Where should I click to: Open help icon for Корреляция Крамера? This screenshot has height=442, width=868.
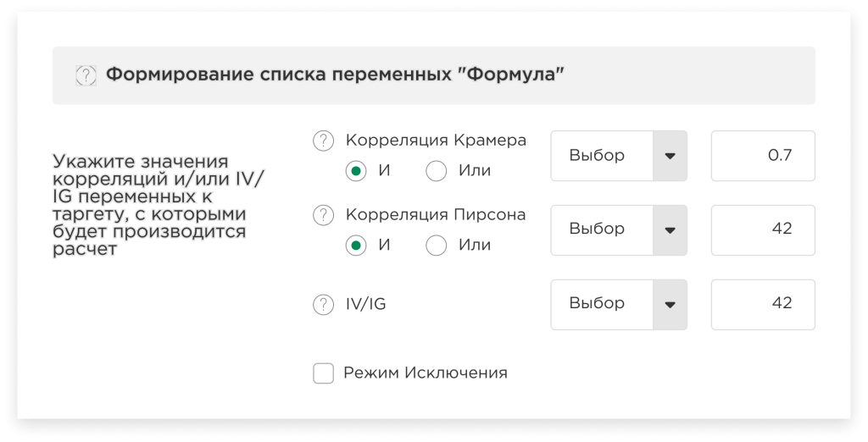pyautogui.click(x=323, y=141)
